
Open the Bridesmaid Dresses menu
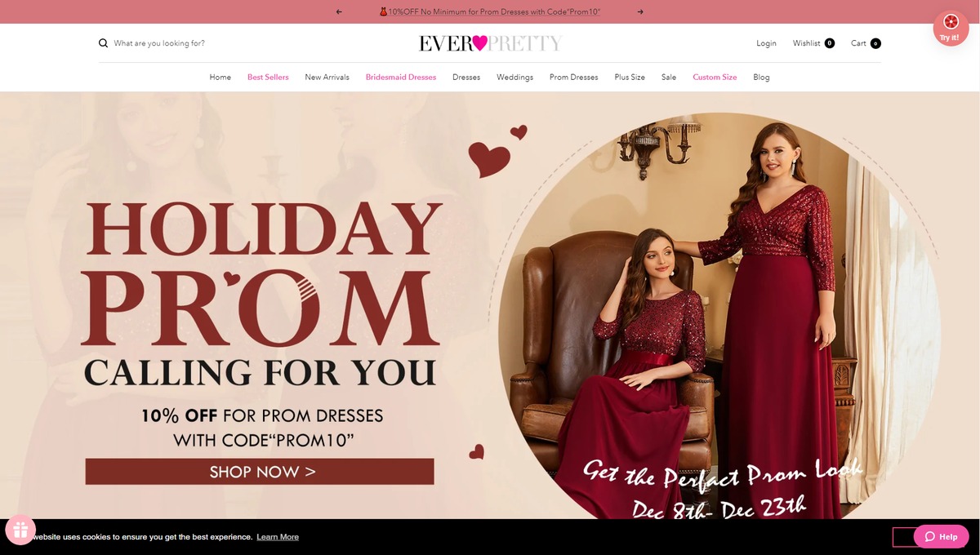coord(401,77)
